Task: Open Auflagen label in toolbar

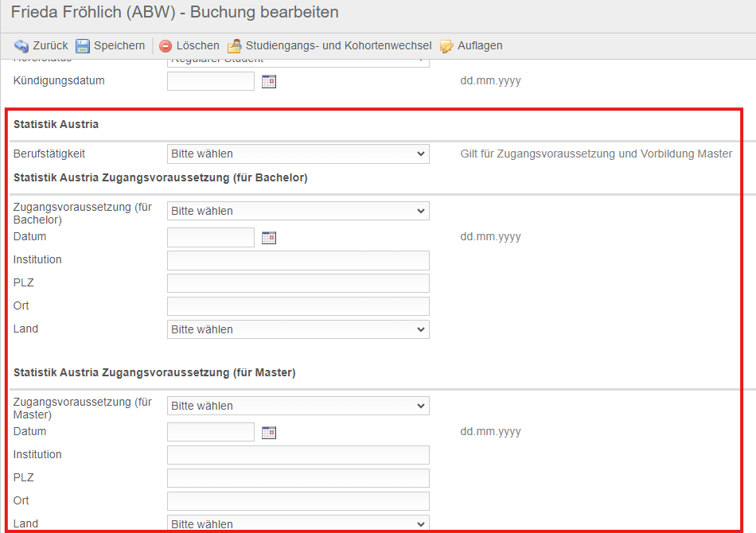Action: point(480,46)
